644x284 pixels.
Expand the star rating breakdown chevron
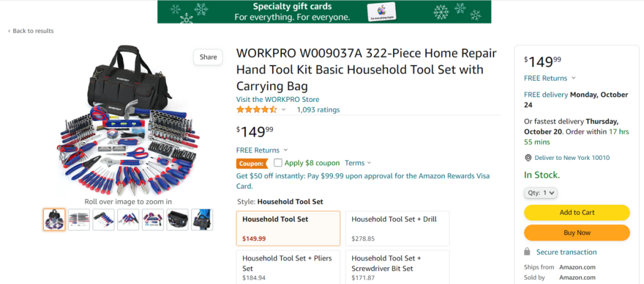click(x=284, y=110)
